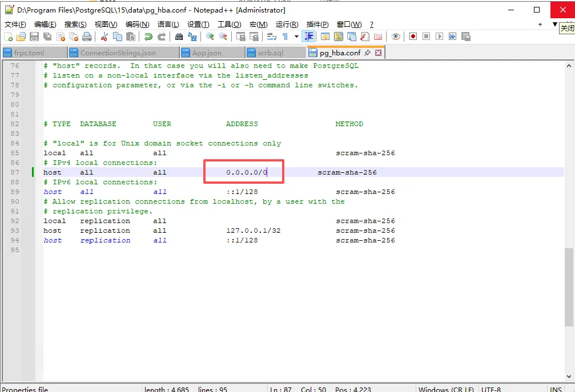Viewport: 575px width, 392px height.
Task: Click the New file toolbar icon
Action: tap(9, 37)
